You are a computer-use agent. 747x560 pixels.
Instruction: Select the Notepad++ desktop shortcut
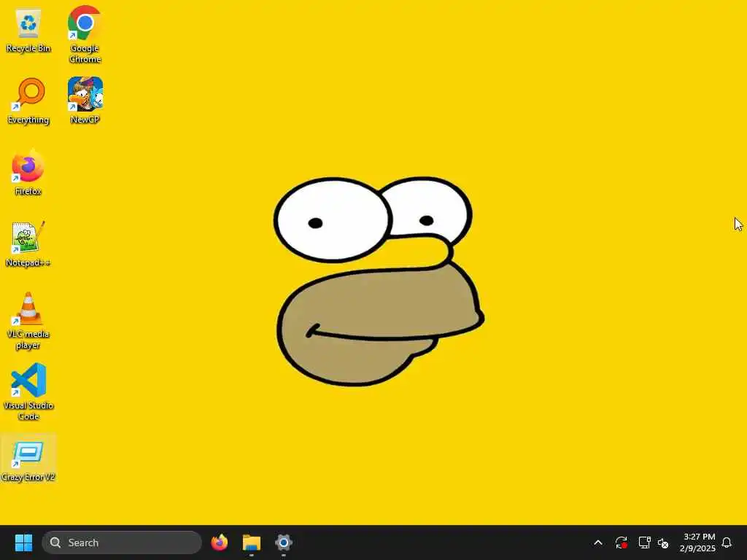pyautogui.click(x=28, y=244)
